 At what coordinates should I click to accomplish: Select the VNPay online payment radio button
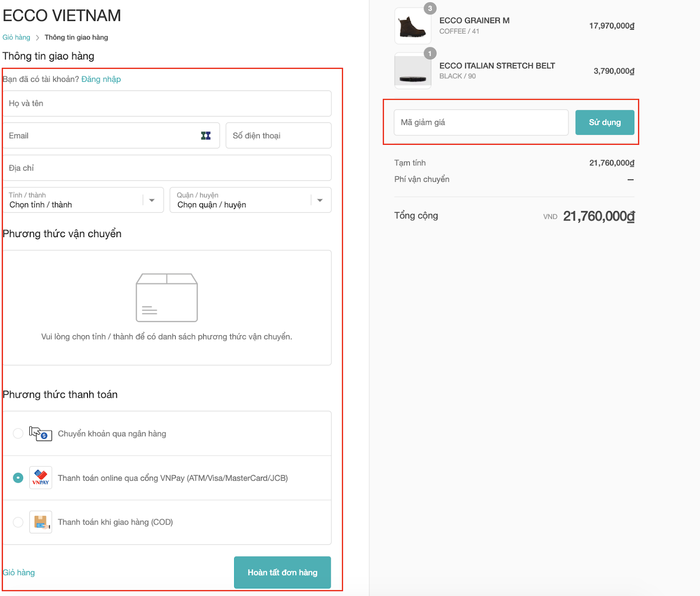click(18, 477)
